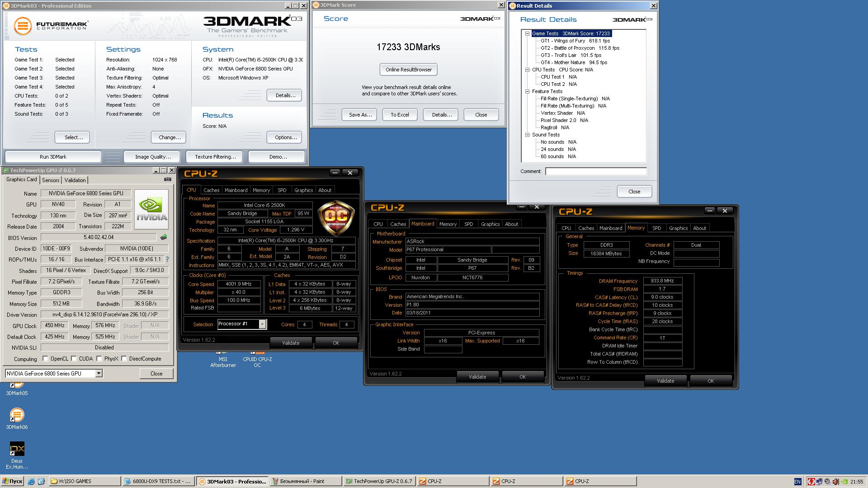This screenshot has height=488, width=868.
Task: Toggle the CUDA checkbox
Action: pyautogui.click(x=74, y=359)
